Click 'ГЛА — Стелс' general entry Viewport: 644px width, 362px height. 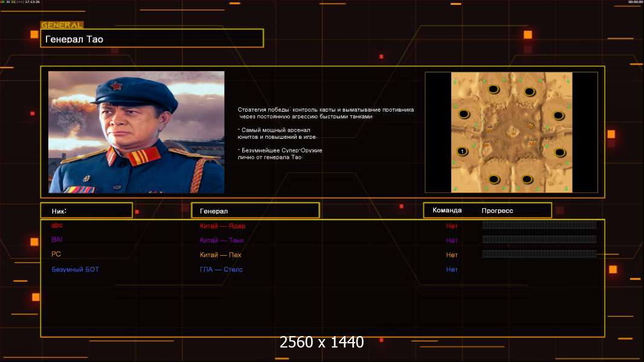point(221,270)
